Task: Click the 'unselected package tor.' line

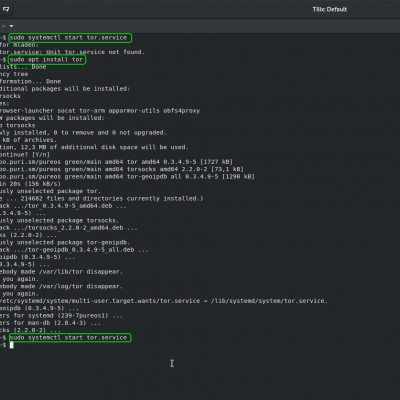Action: point(50,191)
